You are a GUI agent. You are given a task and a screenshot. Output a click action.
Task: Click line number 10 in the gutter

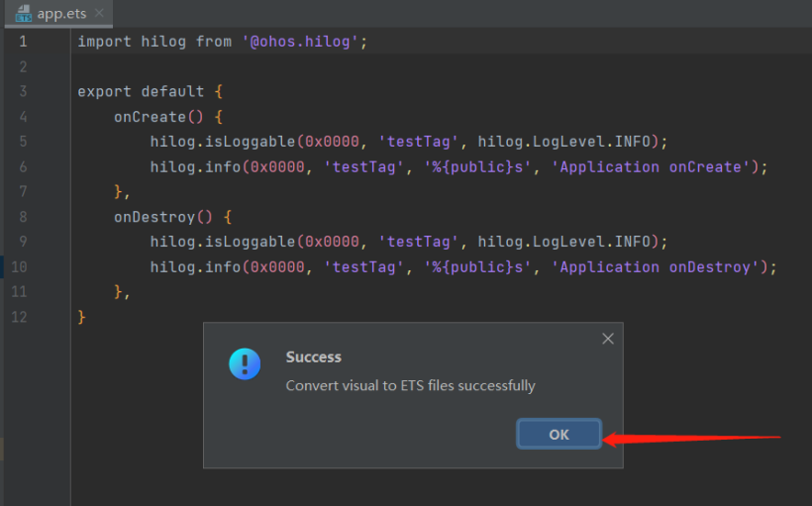pos(20,266)
